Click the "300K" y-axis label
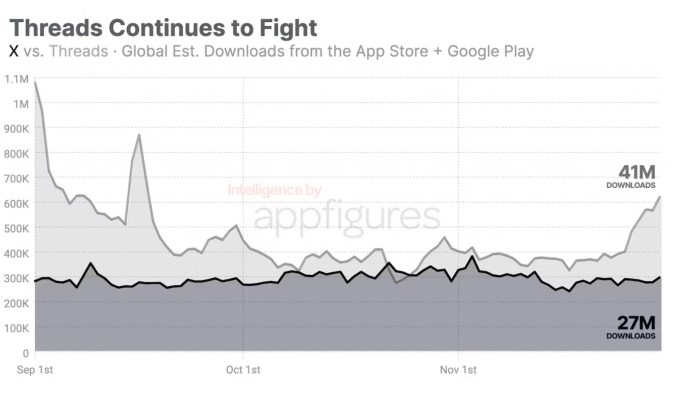Viewport: 680px width, 400px height. click(x=15, y=278)
